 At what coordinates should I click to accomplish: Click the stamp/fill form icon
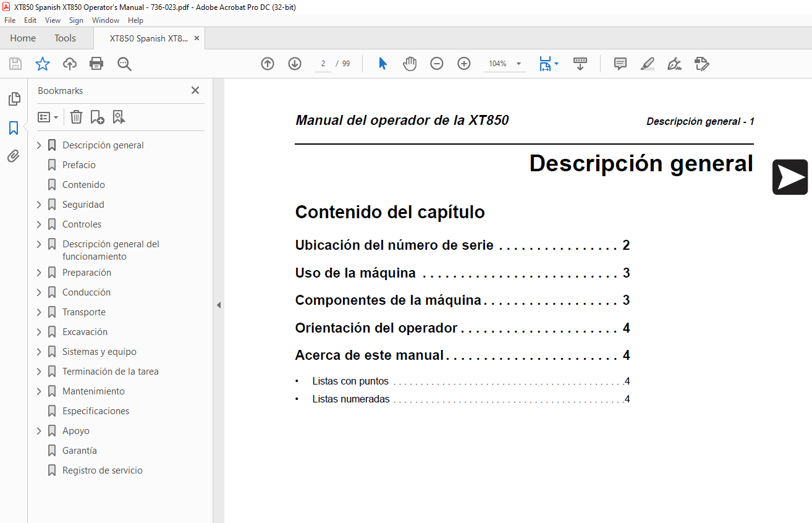(x=701, y=64)
